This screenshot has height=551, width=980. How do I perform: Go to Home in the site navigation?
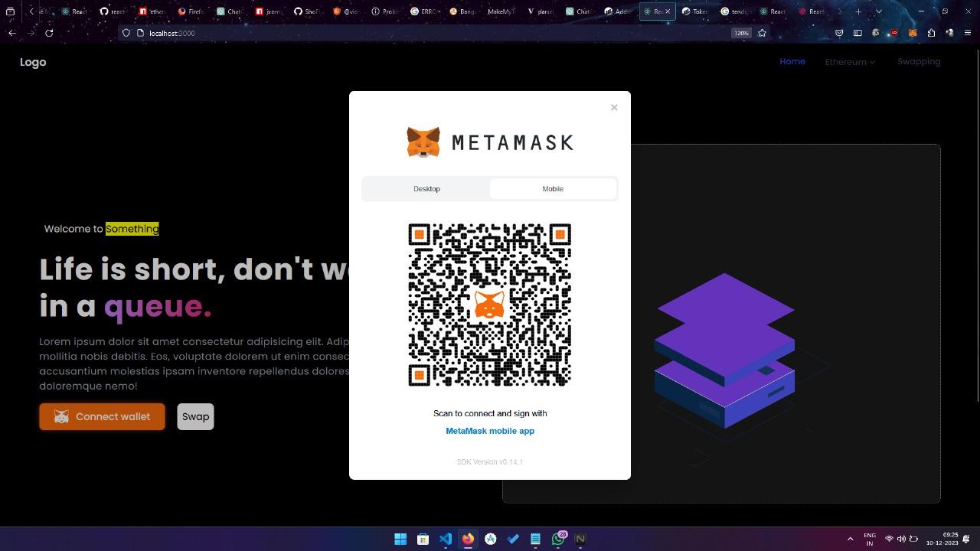[x=792, y=61]
